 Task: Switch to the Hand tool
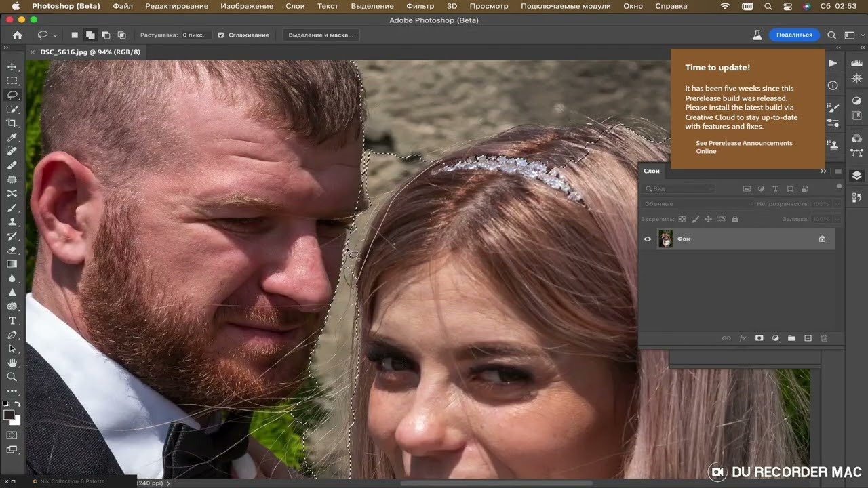pos(12,363)
